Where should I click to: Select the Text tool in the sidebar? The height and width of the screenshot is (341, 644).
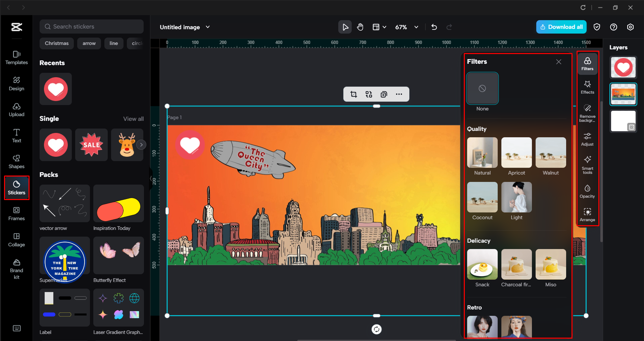point(16,135)
